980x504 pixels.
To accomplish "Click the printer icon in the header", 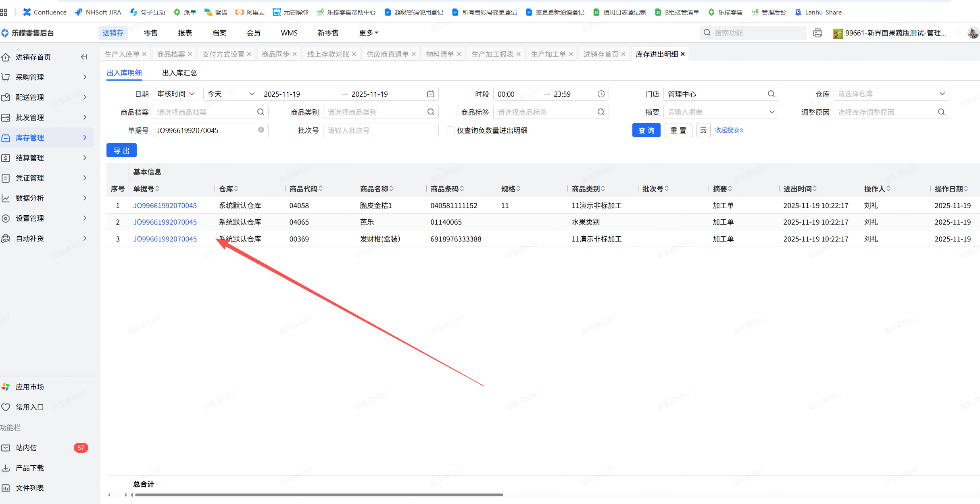I will pyautogui.click(x=817, y=33).
